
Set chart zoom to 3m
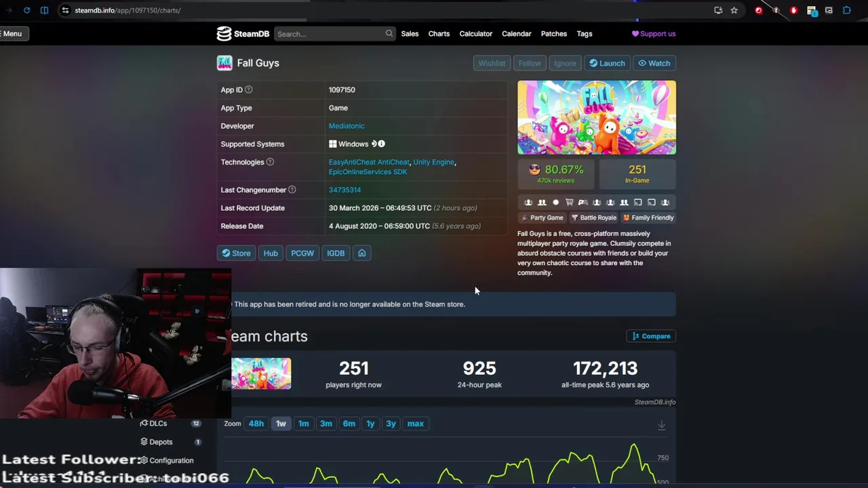pyautogui.click(x=326, y=424)
